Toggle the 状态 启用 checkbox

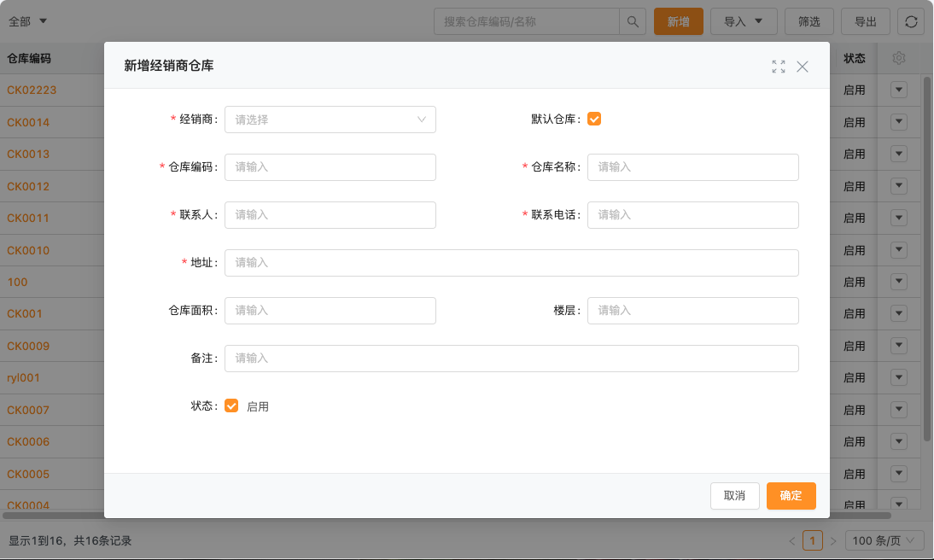(231, 406)
